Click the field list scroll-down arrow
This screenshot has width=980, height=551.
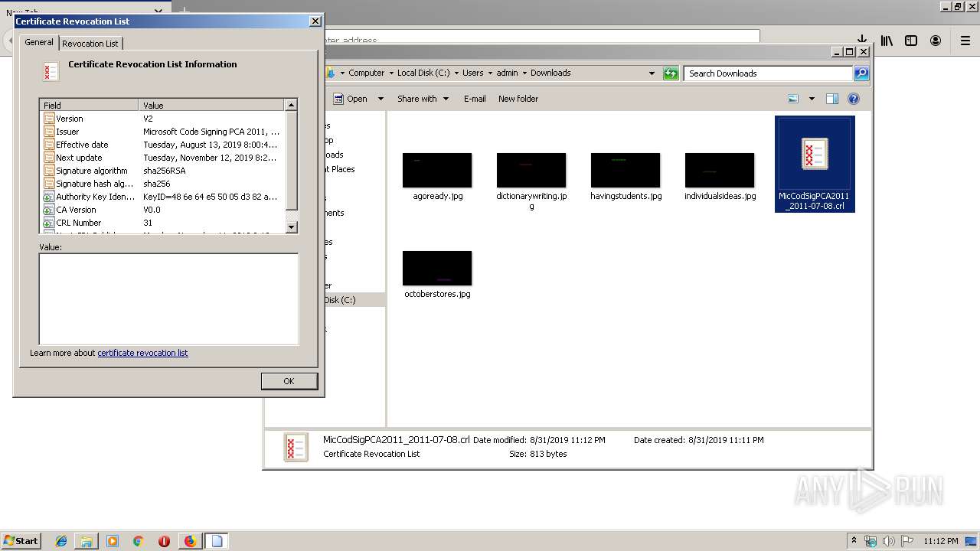291,227
